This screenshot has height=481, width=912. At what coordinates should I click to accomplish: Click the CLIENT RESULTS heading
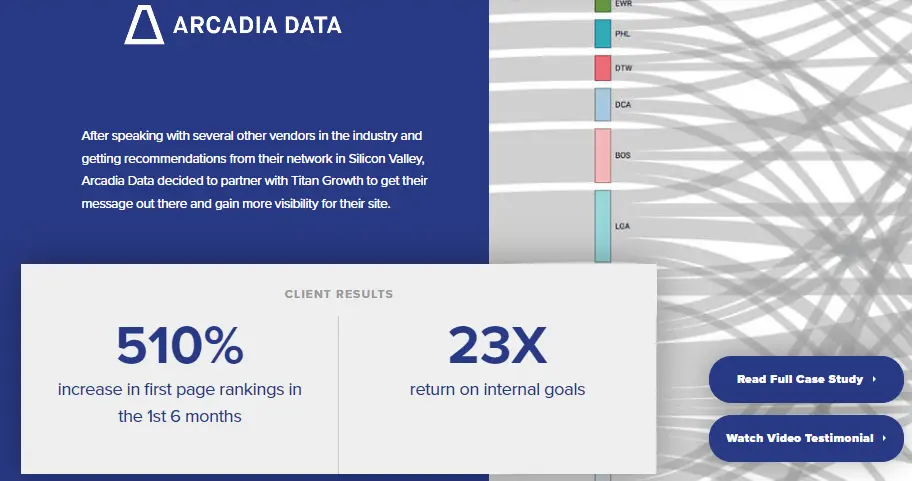point(339,294)
